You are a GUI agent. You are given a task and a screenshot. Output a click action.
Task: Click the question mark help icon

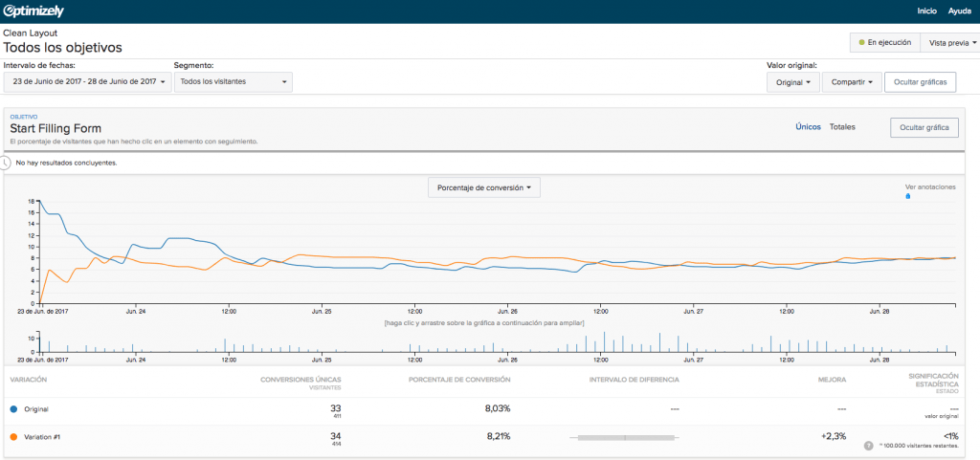point(869,446)
